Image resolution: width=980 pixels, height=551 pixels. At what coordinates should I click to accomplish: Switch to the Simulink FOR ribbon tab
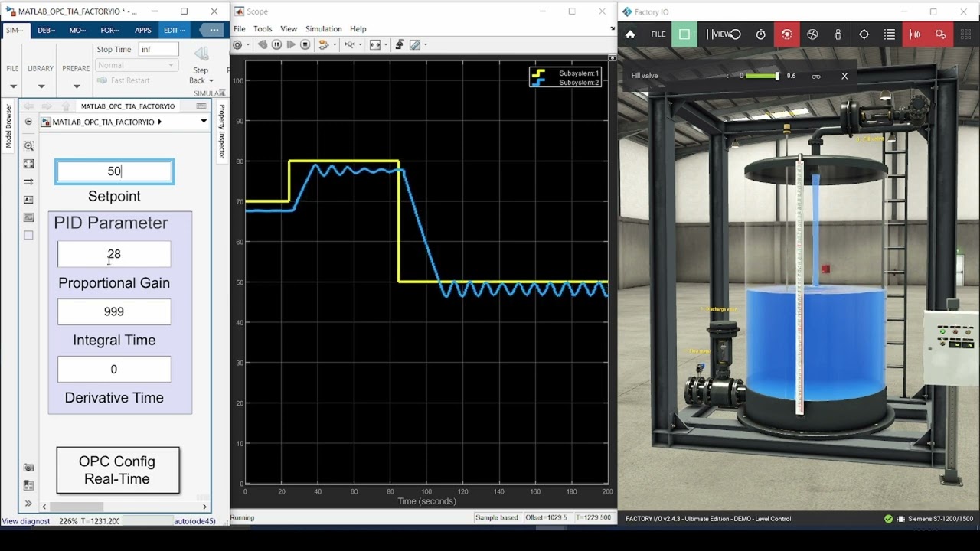(109, 31)
